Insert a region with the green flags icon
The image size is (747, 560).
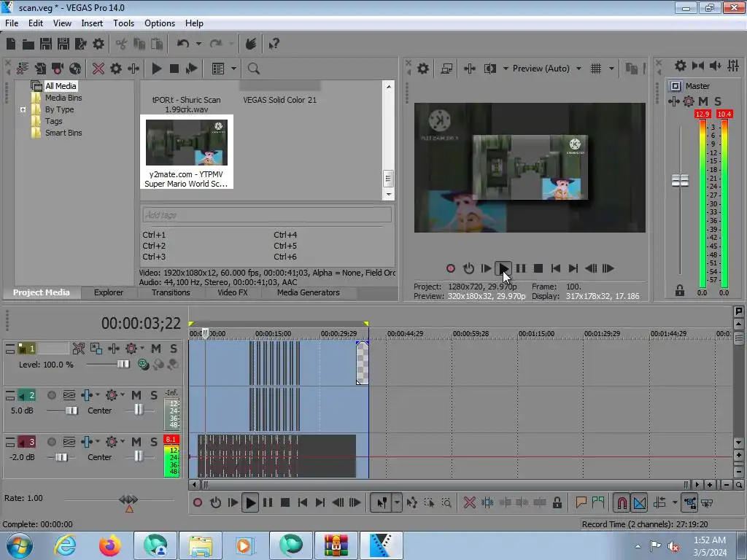pyautogui.click(x=598, y=502)
